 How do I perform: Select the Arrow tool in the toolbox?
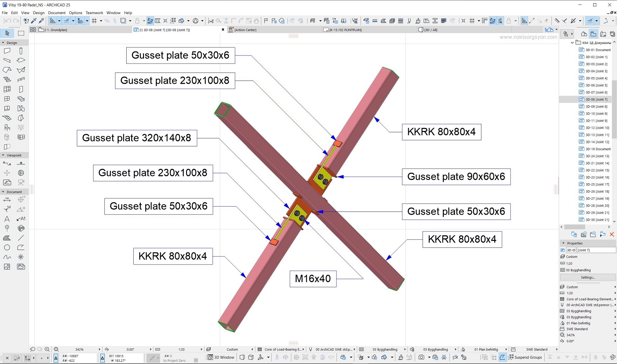click(7, 33)
